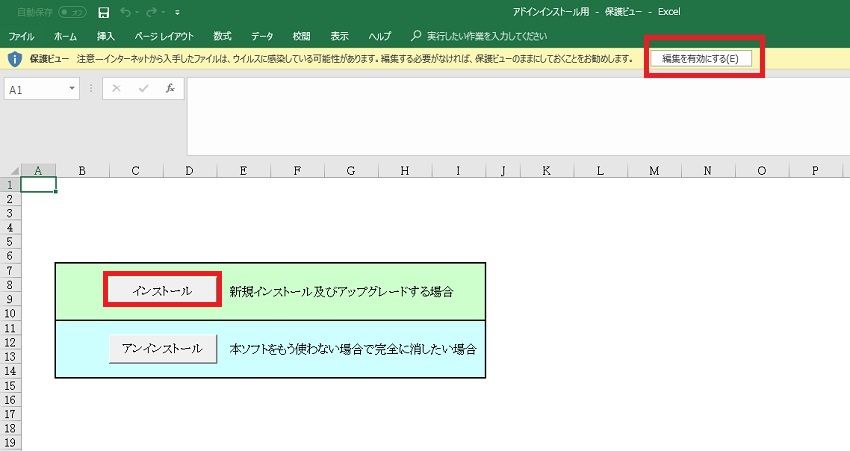Select column header E
This screenshot has width=850, height=451.
pyautogui.click(x=243, y=171)
